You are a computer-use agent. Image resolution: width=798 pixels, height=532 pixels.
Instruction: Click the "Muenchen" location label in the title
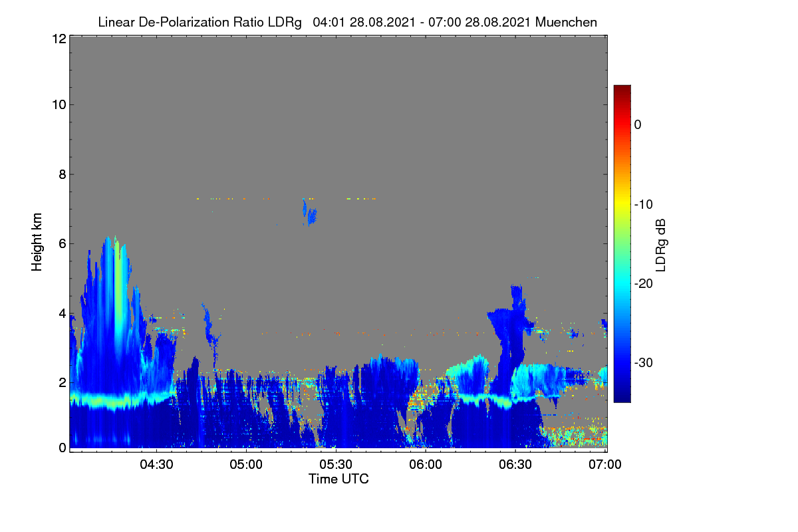(566, 22)
